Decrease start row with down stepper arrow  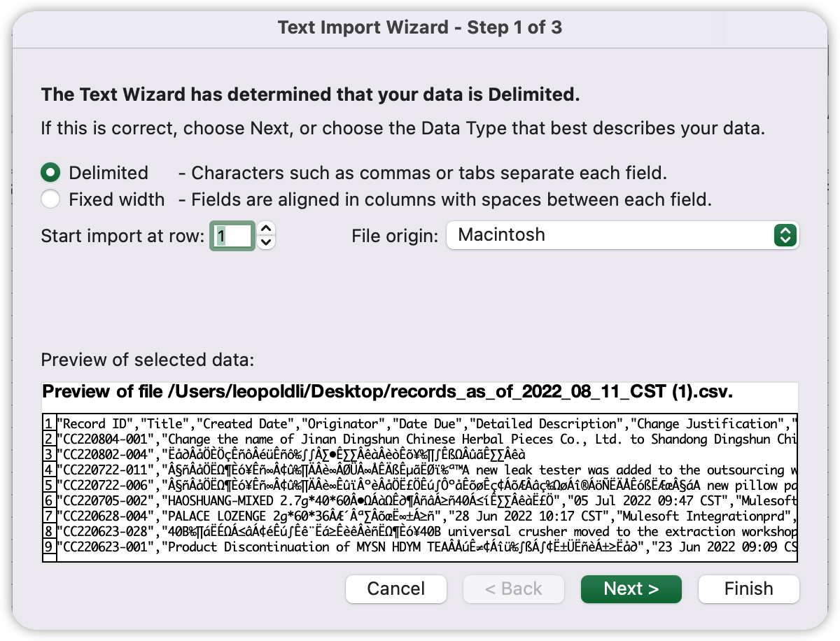(x=266, y=243)
